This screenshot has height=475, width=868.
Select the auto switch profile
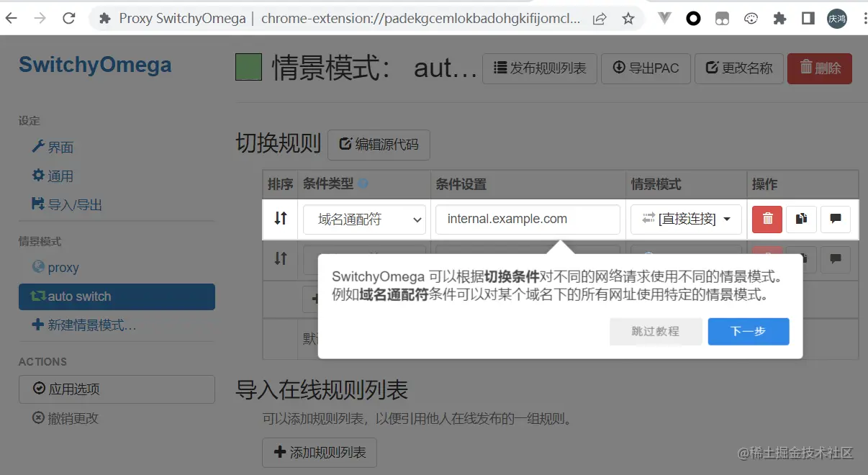[x=117, y=297]
